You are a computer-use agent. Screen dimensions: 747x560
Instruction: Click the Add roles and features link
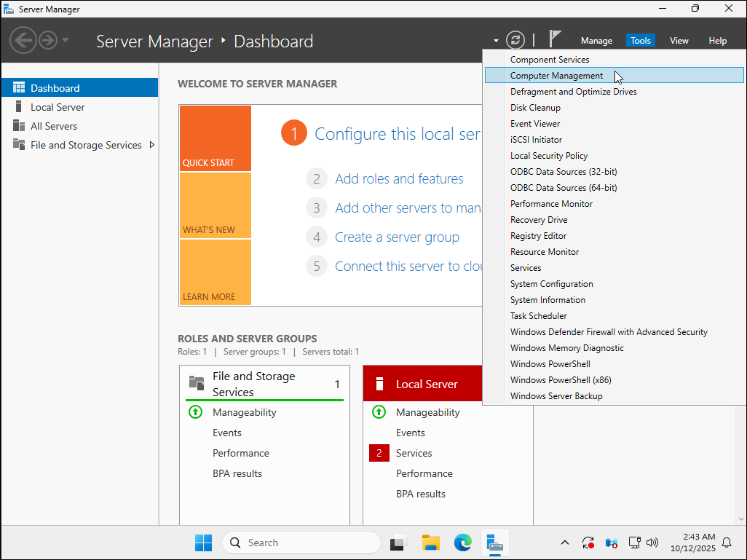coord(399,178)
